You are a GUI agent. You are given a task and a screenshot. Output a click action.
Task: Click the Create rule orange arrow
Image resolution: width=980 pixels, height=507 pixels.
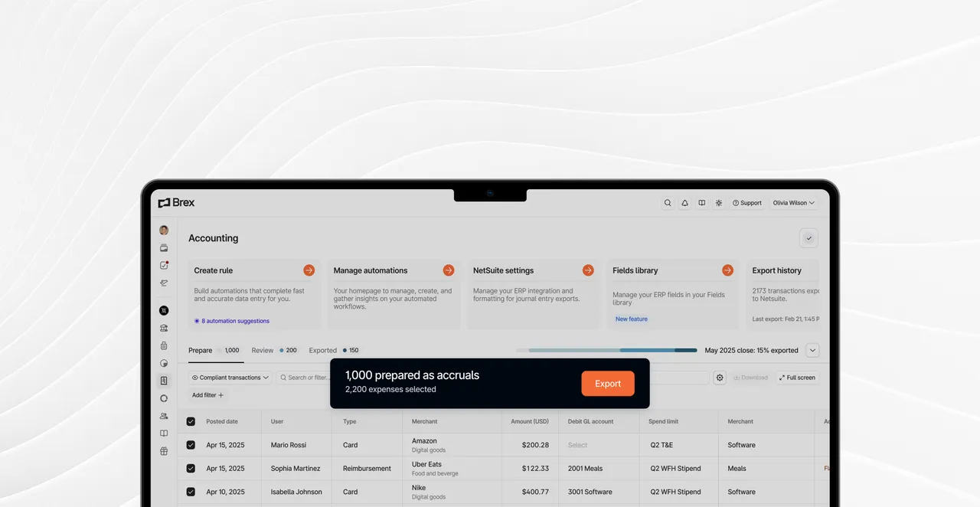[x=309, y=270]
